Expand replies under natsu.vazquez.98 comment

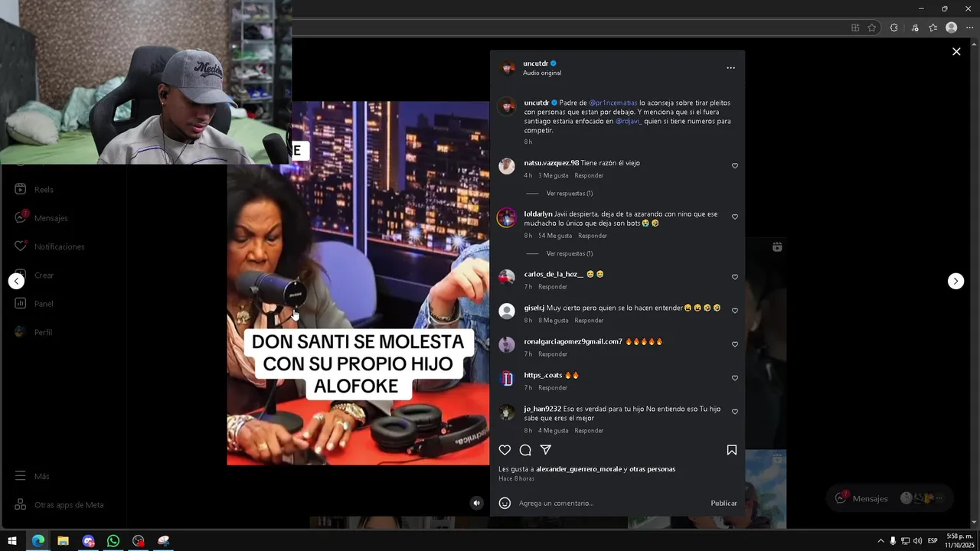(x=569, y=194)
